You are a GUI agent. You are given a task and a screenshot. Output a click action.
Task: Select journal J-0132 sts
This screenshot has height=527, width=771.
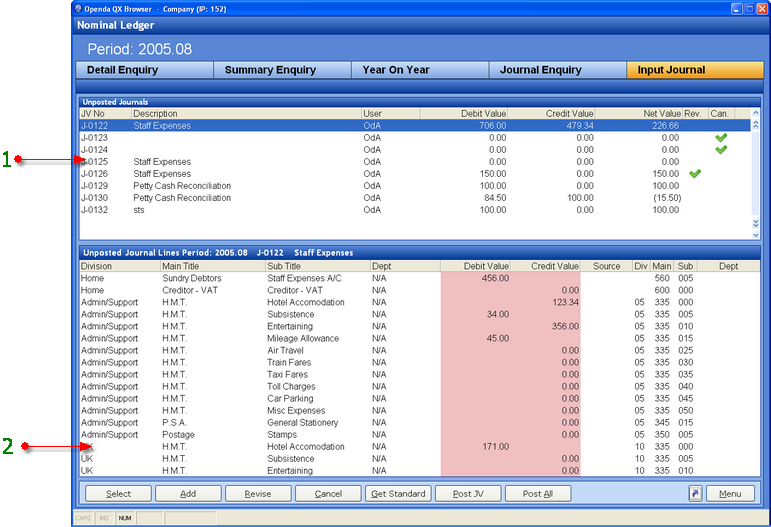coord(415,210)
